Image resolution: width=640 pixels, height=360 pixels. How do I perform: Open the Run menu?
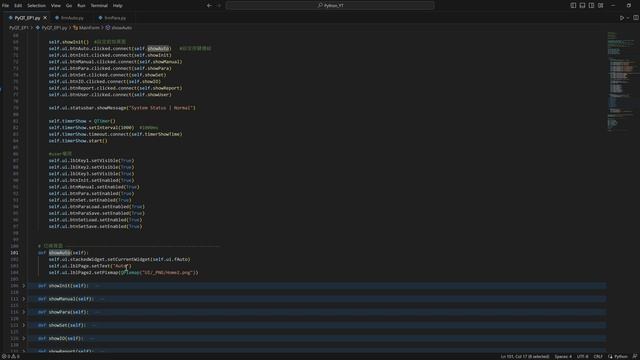click(x=81, y=6)
